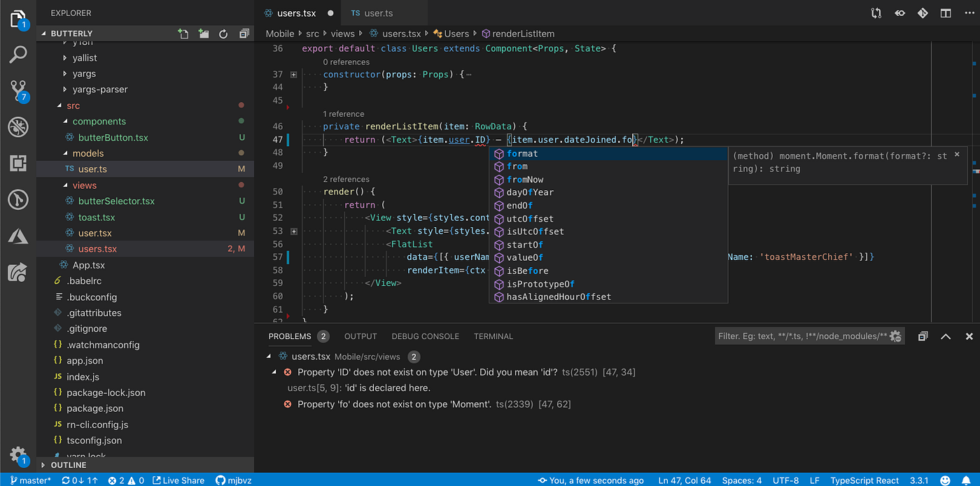
Task: Maximize the bottom panel with chevron
Action: [946, 336]
